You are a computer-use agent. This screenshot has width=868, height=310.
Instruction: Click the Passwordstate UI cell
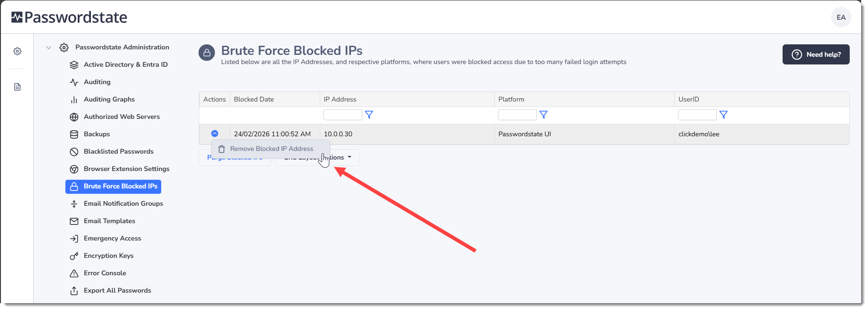click(584, 134)
